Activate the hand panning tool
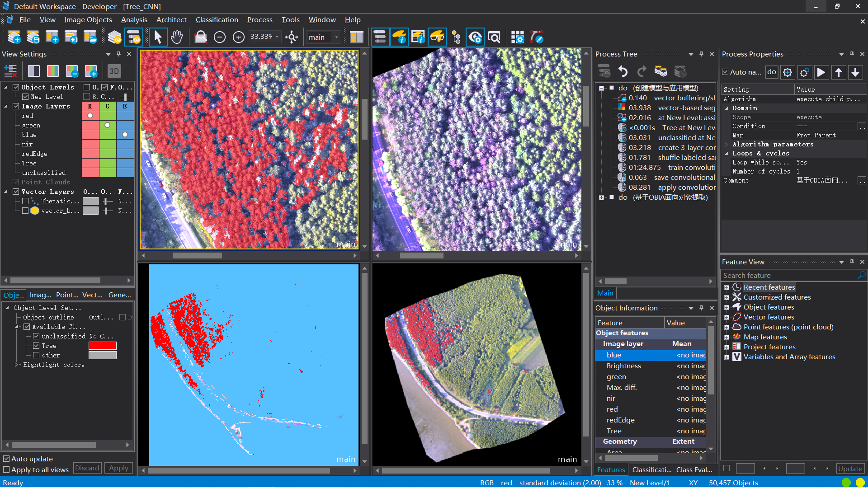The image size is (868, 488). click(x=177, y=37)
